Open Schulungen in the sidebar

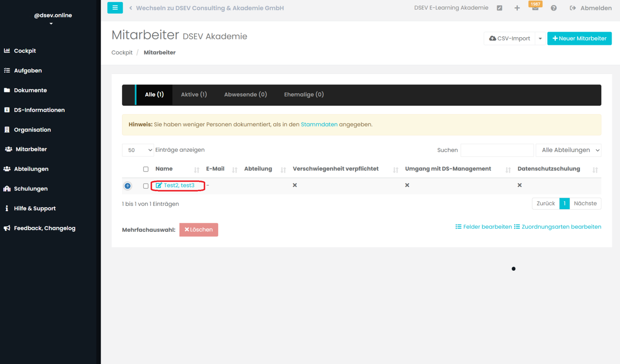pos(31,188)
